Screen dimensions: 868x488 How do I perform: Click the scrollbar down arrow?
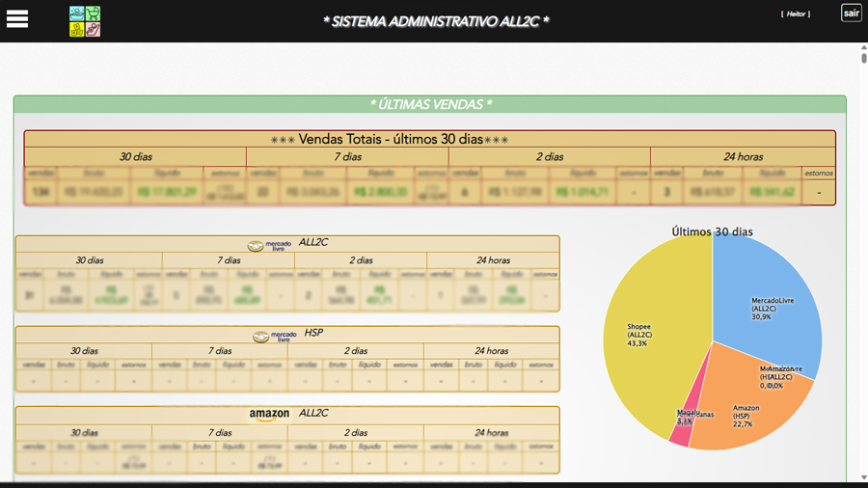pos(863,477)
